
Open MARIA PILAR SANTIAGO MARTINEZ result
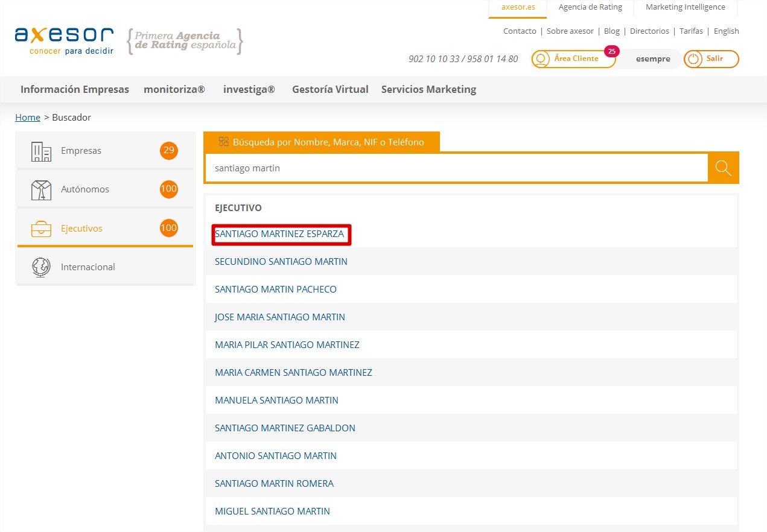click(x=287, y=345)
